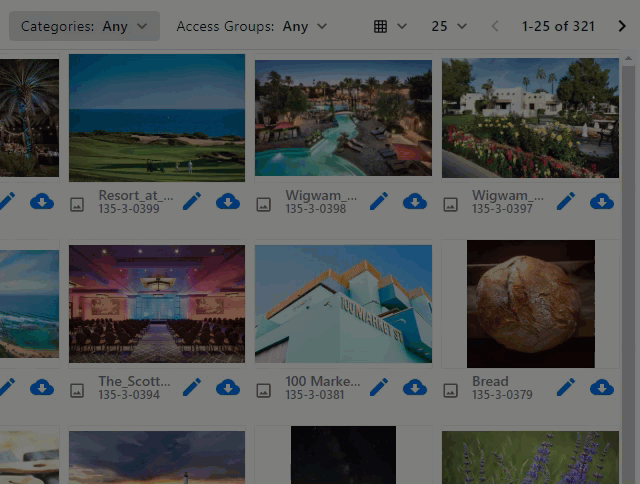The height and width of the screenshot is (484, 640).
Task: Click image type icon beside 100 Marke asset
Action: [264, 391]
